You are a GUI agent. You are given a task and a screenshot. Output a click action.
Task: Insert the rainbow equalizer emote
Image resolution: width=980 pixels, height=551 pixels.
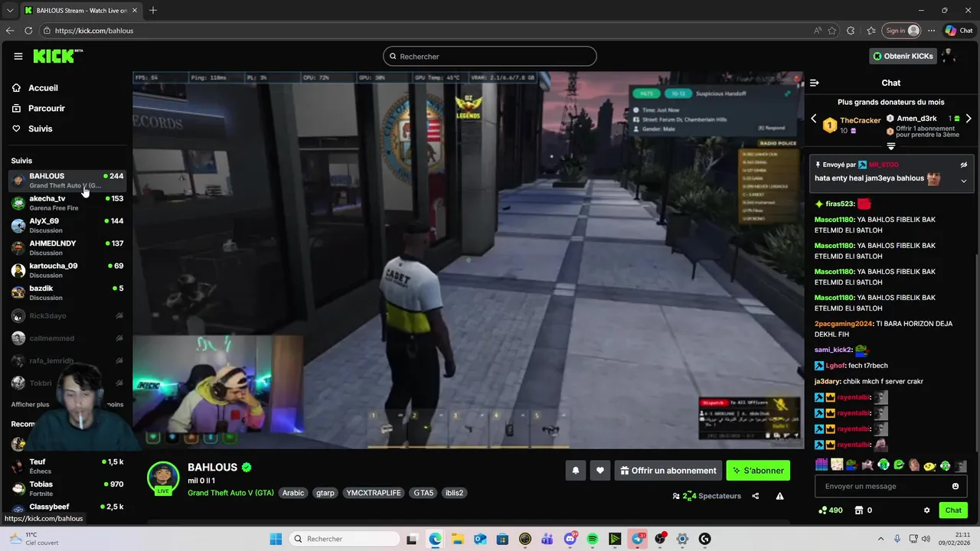click(822, 465)
